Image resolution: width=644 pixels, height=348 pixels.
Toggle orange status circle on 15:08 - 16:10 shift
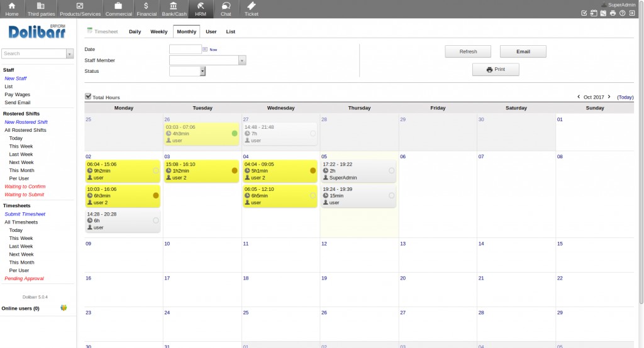pos(235,171)
